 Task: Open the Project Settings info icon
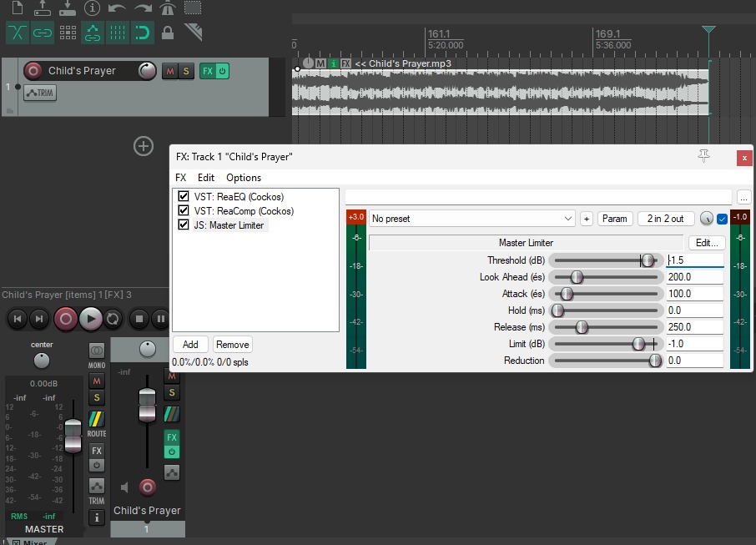(x=92, y=8)
